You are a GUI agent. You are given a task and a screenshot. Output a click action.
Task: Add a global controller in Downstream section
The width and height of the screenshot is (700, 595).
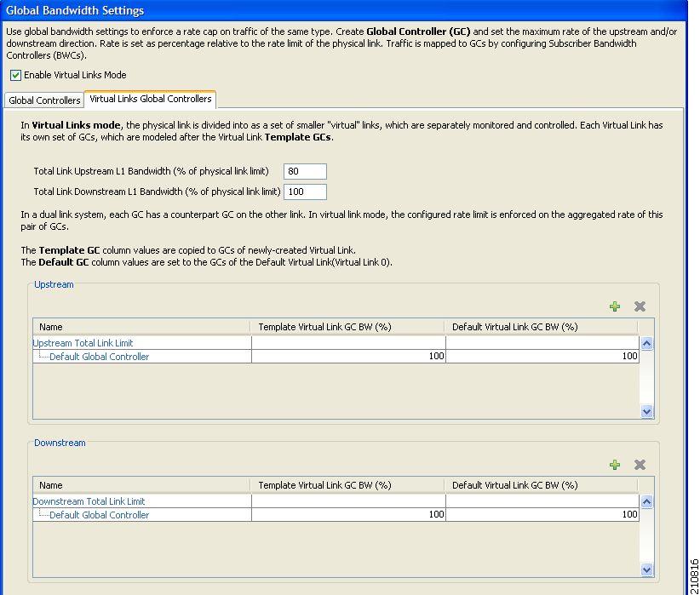coord(615,465)
